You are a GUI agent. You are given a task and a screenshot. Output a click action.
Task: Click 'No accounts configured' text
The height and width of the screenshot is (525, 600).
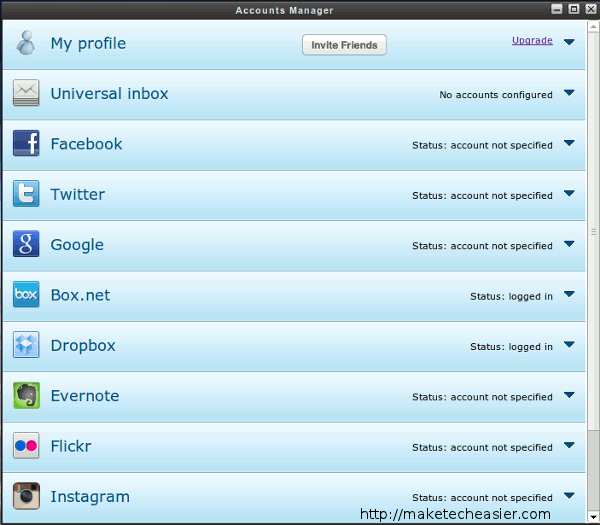[x=496, y=95]
